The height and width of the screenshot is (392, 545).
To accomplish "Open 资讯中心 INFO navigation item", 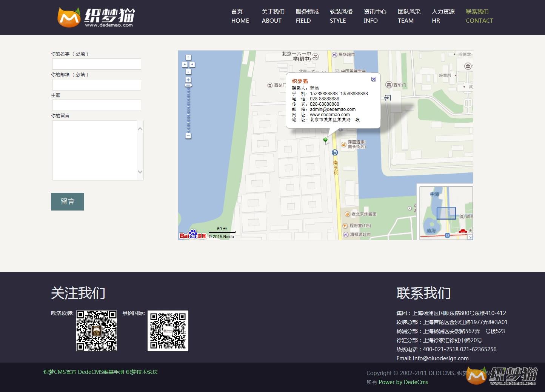I will (374, 16).
